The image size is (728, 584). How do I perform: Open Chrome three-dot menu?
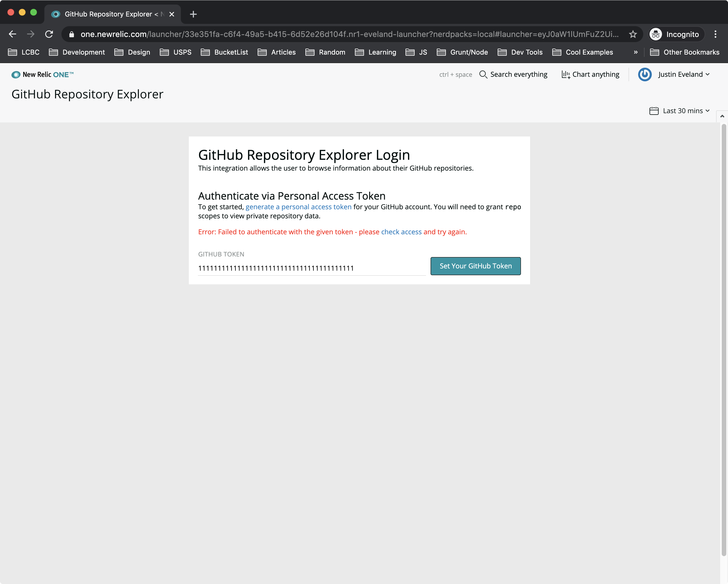click(715, 34)
